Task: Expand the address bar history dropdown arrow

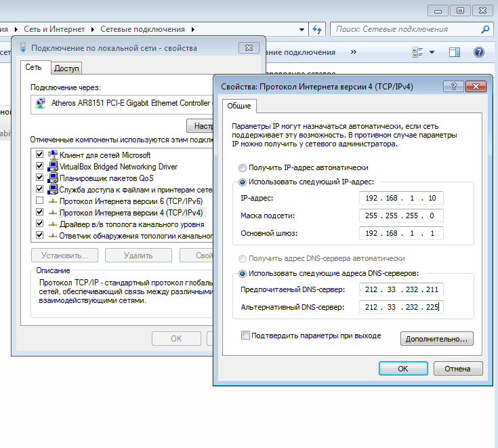Action: click(x=303, y=29)
